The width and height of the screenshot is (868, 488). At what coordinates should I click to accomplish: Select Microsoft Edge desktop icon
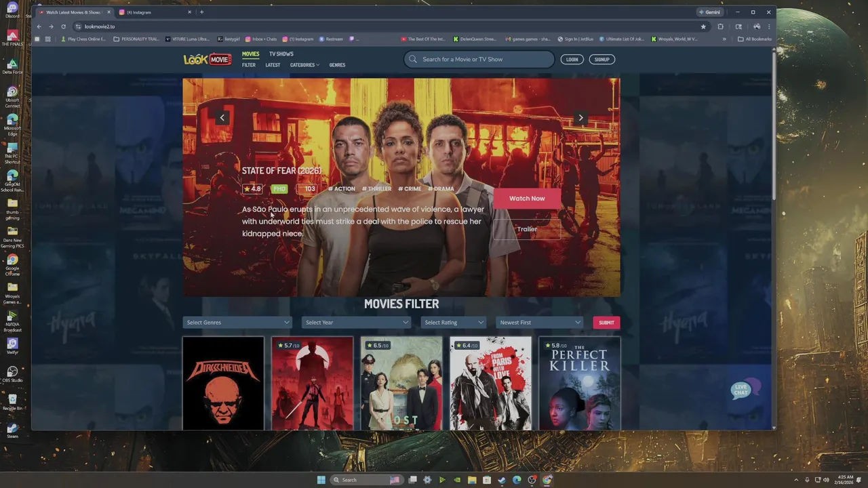(x=12, y=125)
